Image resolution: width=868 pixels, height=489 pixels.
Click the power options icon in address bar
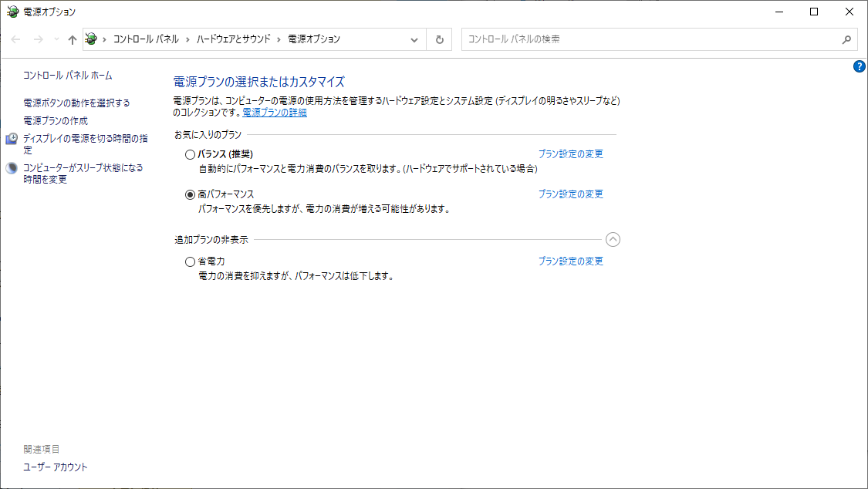click(x=91, y=39)
